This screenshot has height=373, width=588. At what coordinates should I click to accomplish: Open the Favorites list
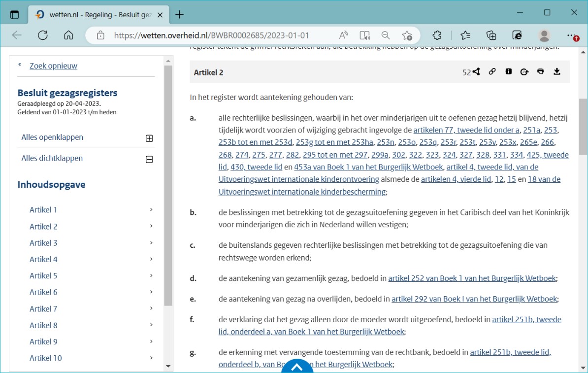tap(465, 35)
